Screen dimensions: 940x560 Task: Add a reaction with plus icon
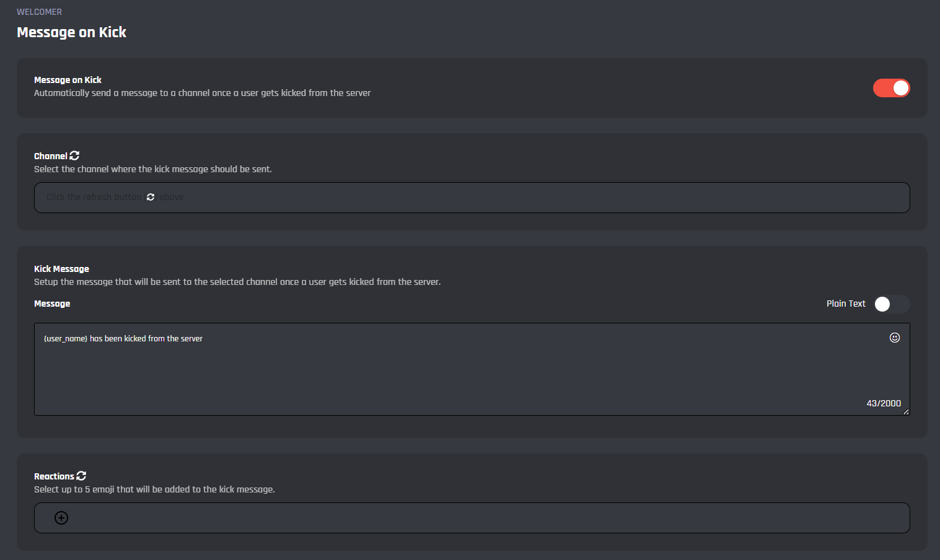tap(61, 518)
